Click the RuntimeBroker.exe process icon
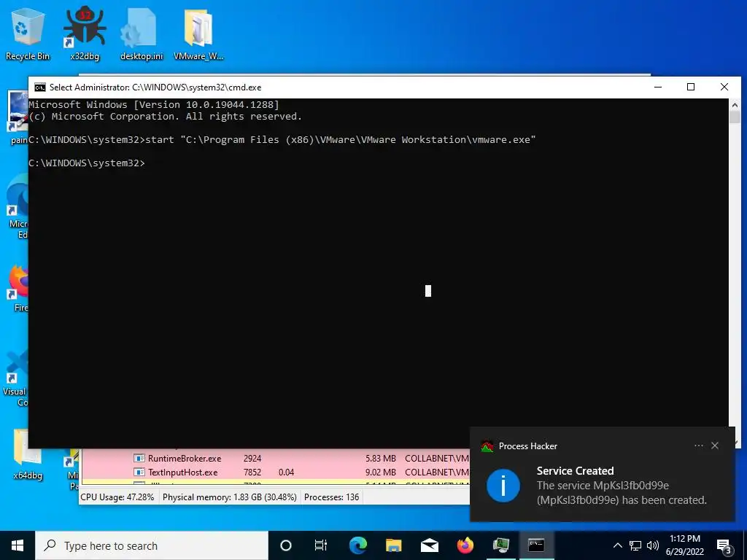Viewport: 747px width, 560px height. 139,459
